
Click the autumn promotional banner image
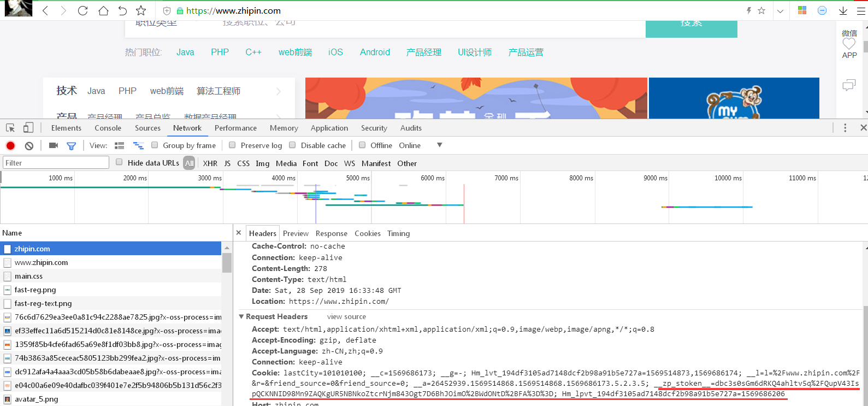point(476,98)
